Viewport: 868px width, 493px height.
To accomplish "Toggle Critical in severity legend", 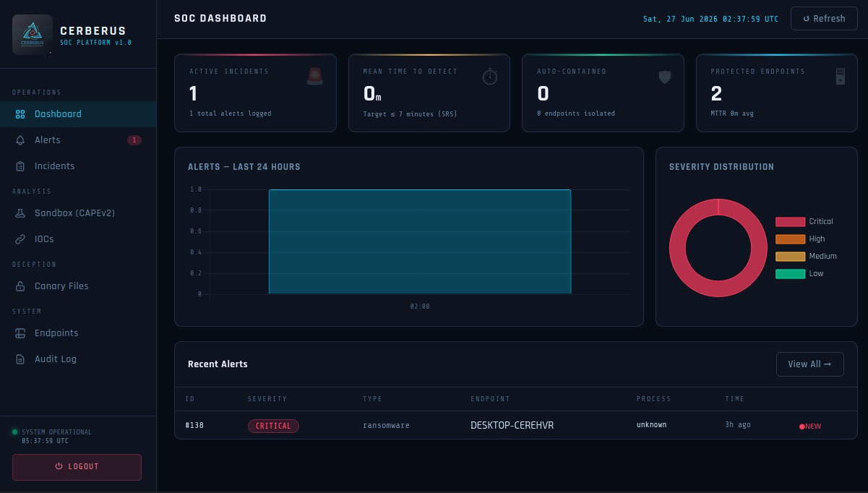I will [x=804, y=222].
